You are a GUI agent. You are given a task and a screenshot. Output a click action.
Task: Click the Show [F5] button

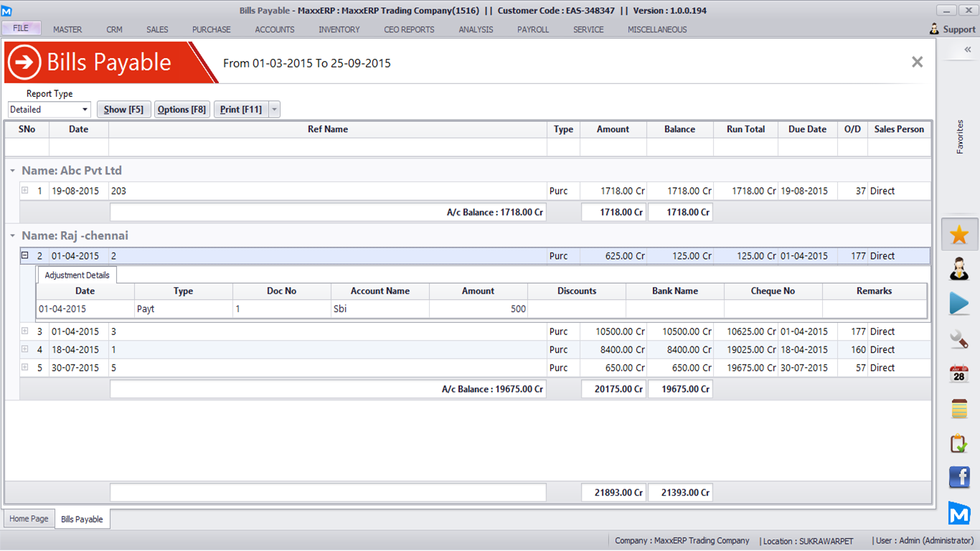tap(123, 110)
